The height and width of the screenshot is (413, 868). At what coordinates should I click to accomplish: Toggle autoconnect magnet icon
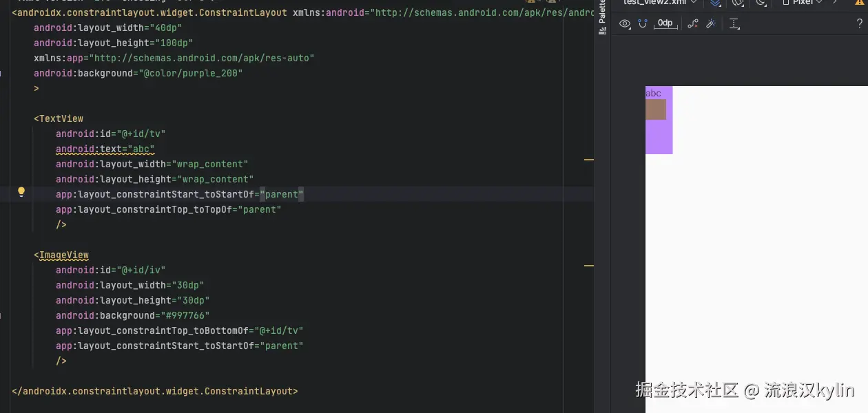point(643,23)
